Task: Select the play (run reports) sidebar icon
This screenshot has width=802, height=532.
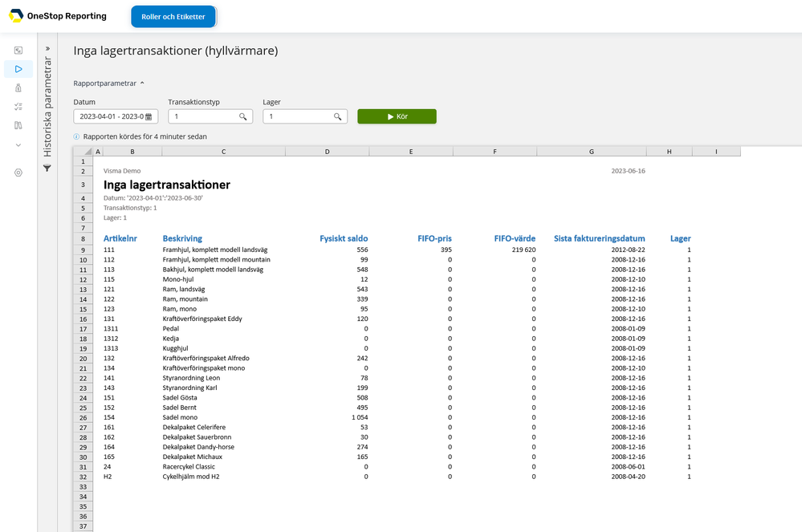Action: [x=18, y=69]
